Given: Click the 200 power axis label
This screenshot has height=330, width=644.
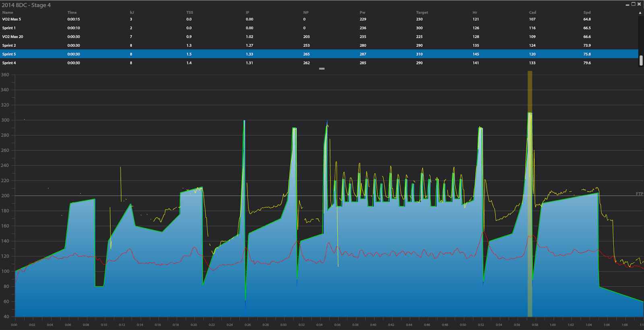Looking at the screenshot, I should pyautogui.click(x=5, y=196).
